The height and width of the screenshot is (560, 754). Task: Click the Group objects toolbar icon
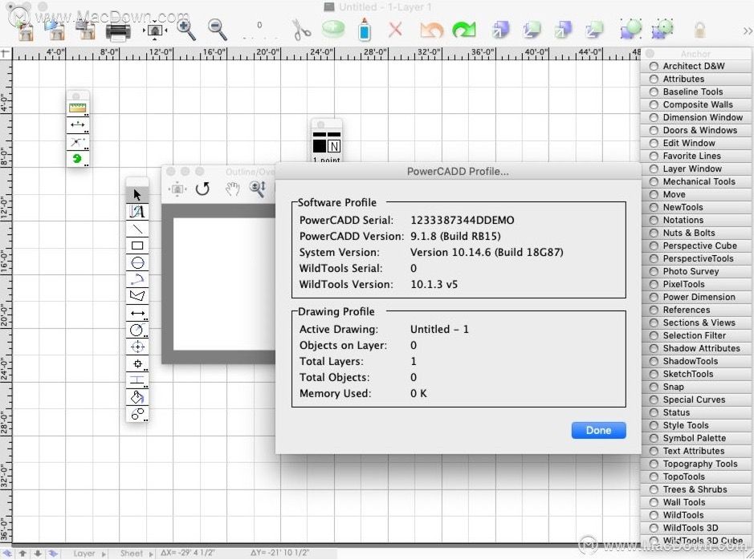pos(630,30)
